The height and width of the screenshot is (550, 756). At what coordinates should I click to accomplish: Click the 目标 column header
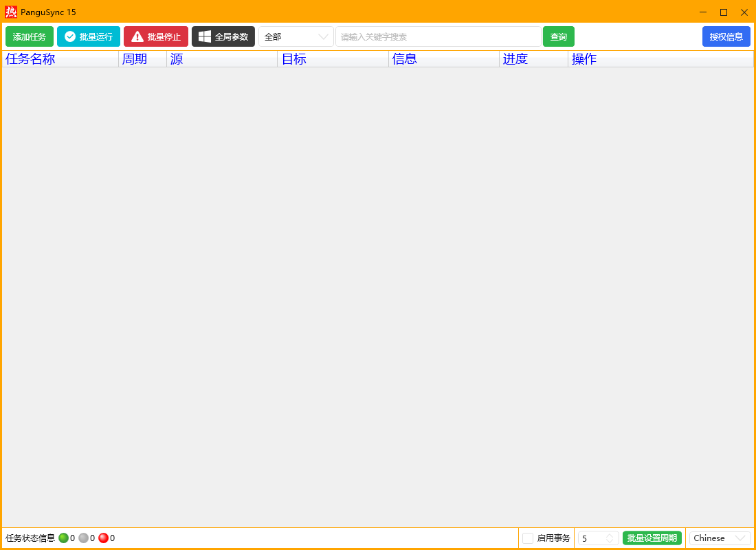333,59
